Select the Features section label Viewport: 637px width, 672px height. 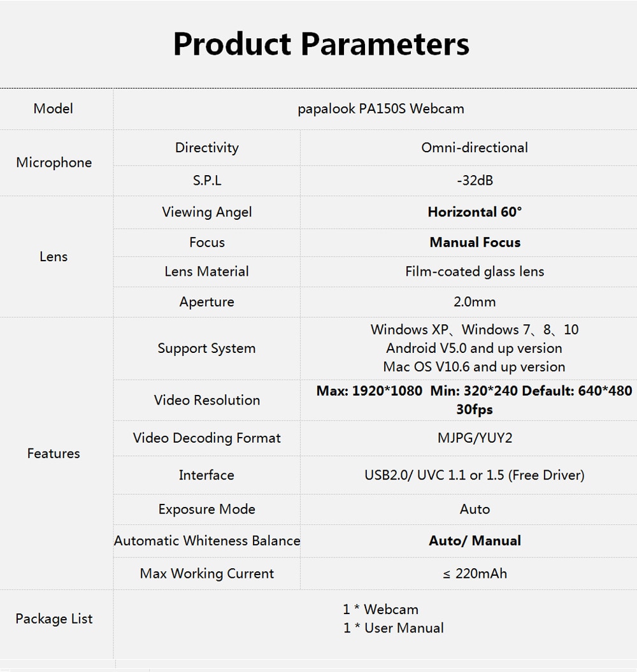54,454
